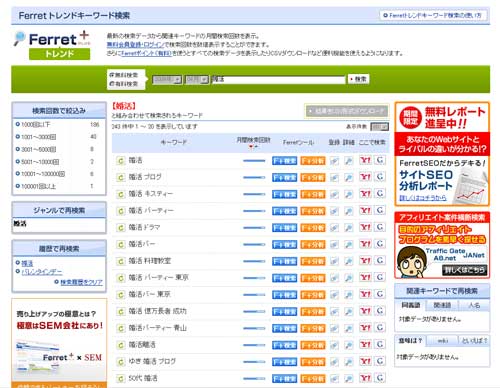Click keyword text 婚活 億万長者 成功
500x388 pixels.
tap(157, 311)
